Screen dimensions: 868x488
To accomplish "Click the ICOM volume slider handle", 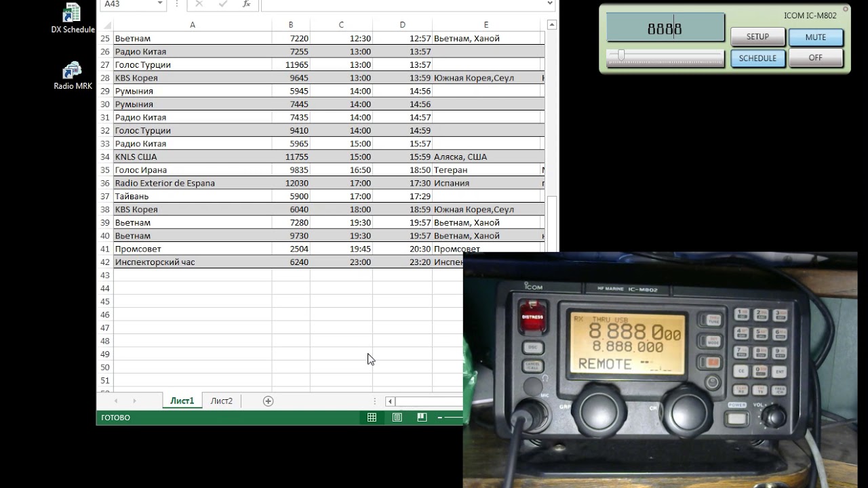I will (621, 55).
